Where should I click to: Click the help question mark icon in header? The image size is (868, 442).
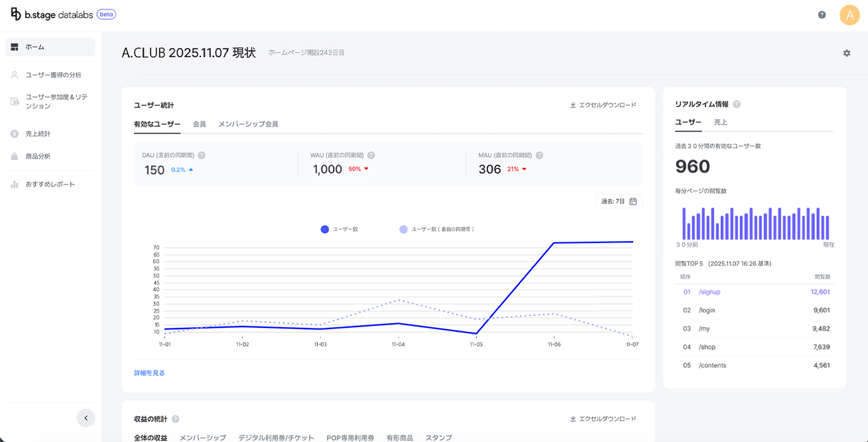point(822,15)
